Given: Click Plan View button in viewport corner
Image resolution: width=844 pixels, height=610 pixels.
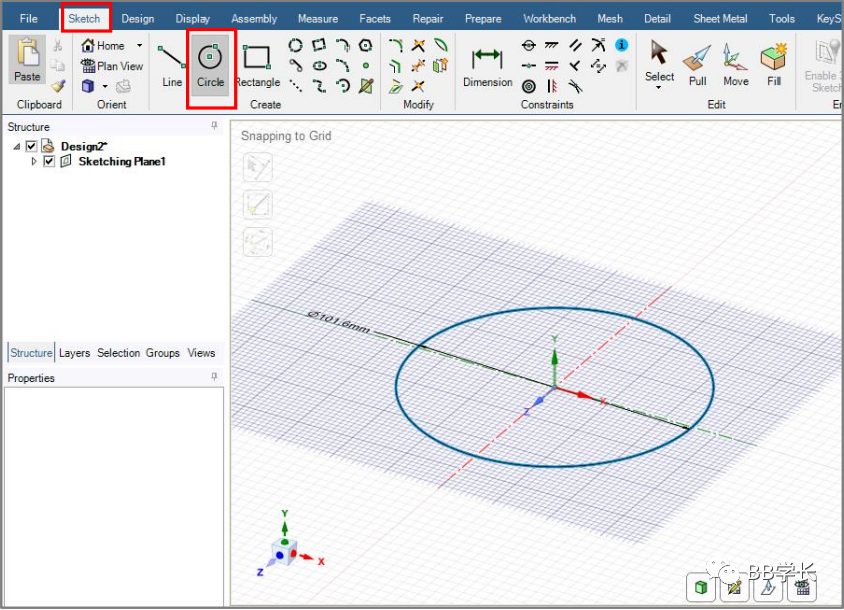Looking at the screenshot, I should coord(802,587).
